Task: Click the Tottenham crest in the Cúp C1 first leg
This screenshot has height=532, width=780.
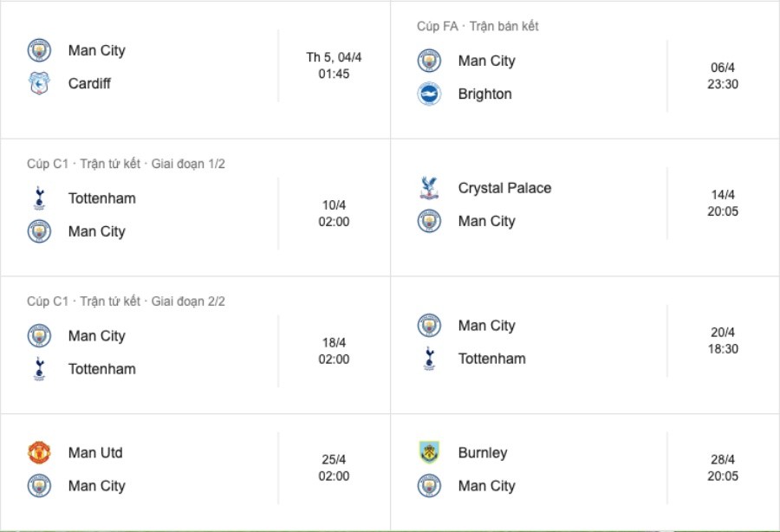Action: tap(38, 198)
